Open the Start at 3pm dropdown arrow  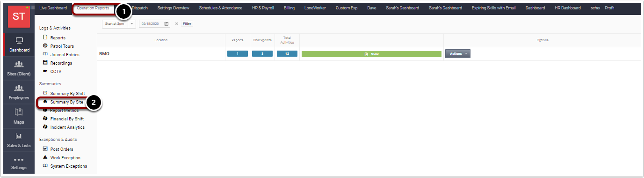132,23
